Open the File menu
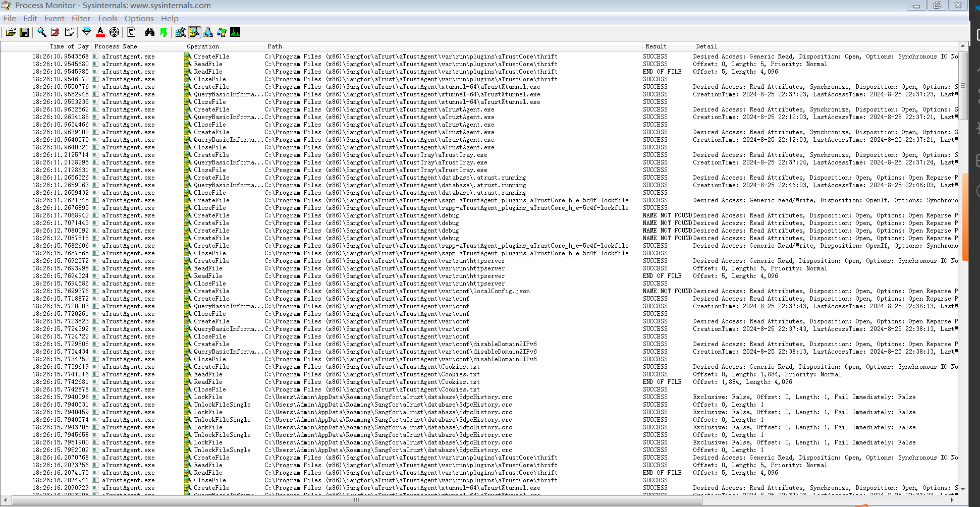The image size is (980, 507). click(x=10, y=18)
